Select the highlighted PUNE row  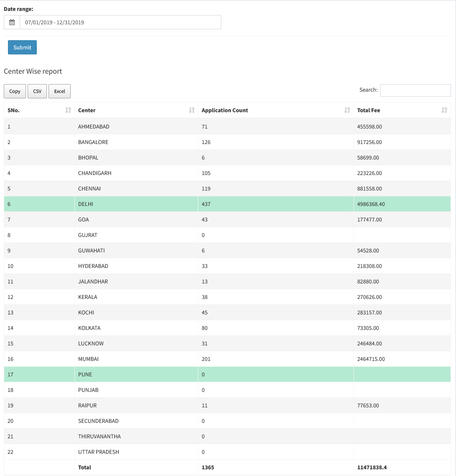click(227, 374)
